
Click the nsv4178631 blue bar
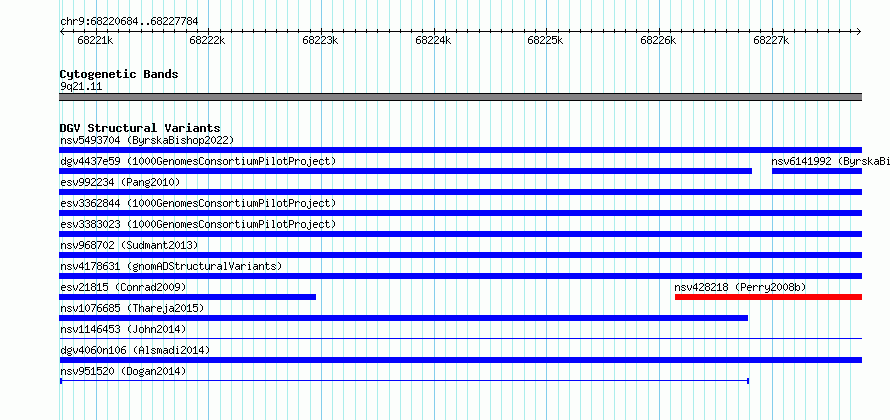[460, 276]
